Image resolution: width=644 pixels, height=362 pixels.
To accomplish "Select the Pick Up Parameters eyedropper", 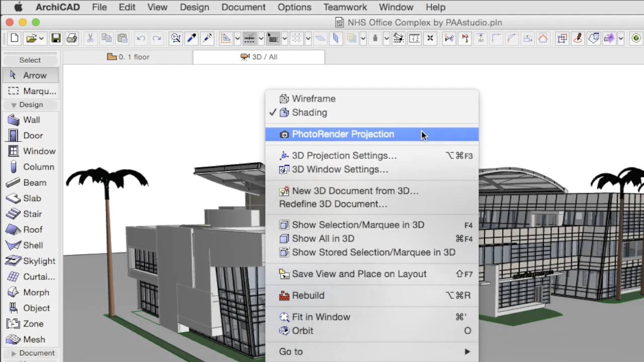I will (x=191, y=38).
